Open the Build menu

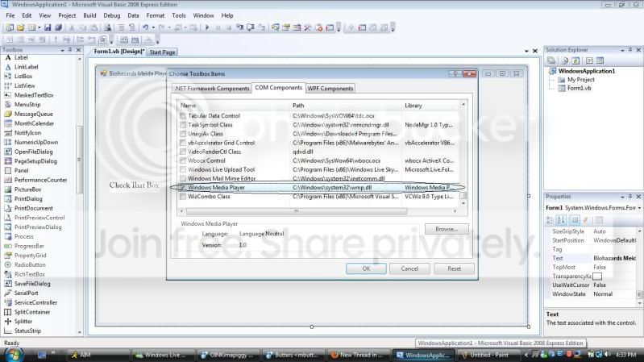tap(89, 15)
